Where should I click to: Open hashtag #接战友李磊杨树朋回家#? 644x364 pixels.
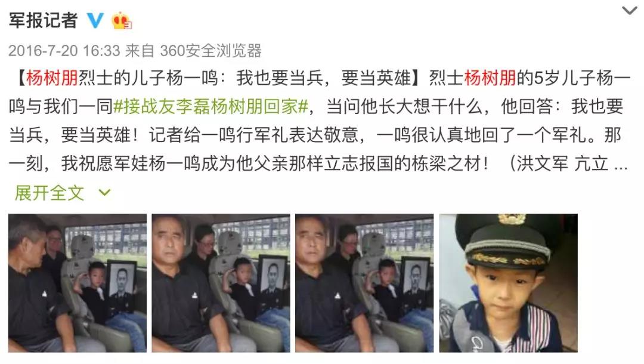click(210, 106)
